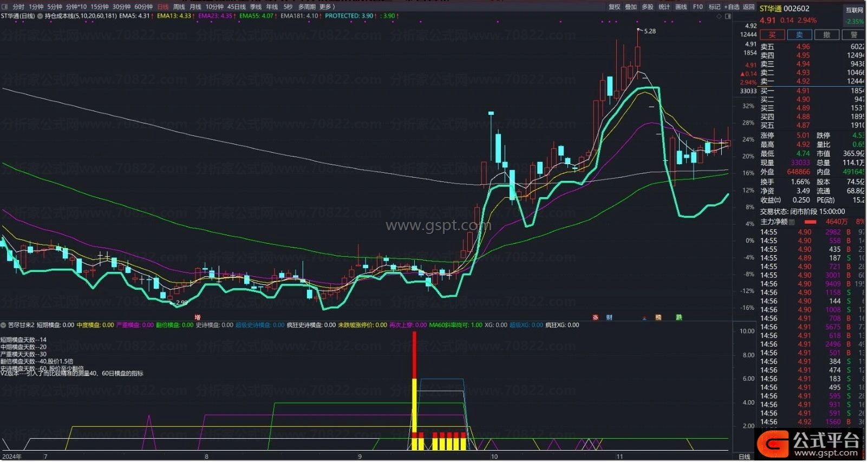This screenshot has width=868, height=462.
Task: Add stock via +自选 button
Action: (732, 7)
